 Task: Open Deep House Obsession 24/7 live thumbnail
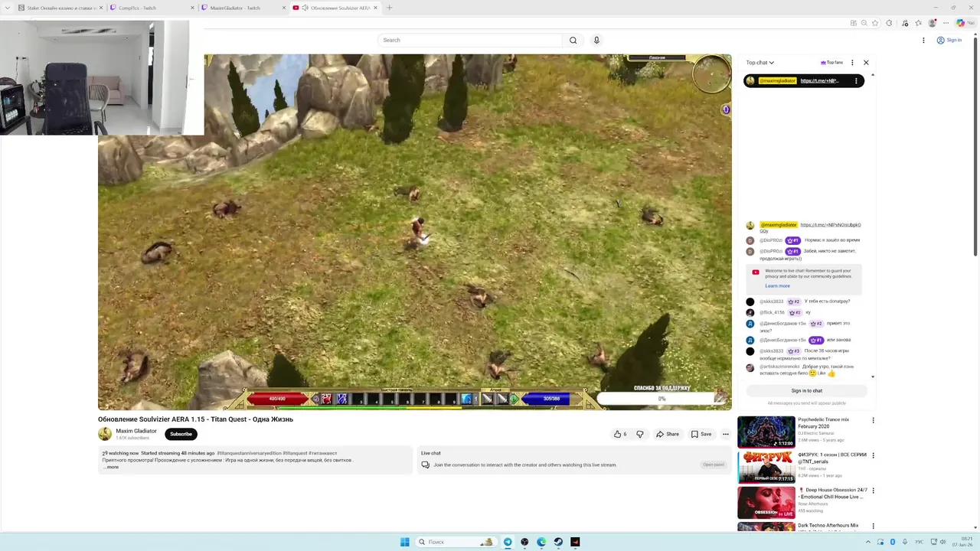[766, 503]
